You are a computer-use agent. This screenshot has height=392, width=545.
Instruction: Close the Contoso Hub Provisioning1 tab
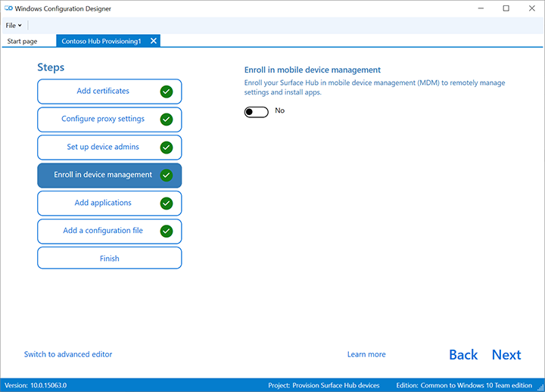pyautogui.click(x=153, y=41)
